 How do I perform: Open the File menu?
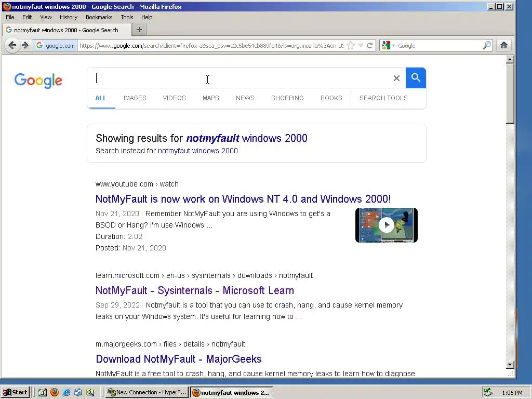pyautogui.click(x=10, y=17)
